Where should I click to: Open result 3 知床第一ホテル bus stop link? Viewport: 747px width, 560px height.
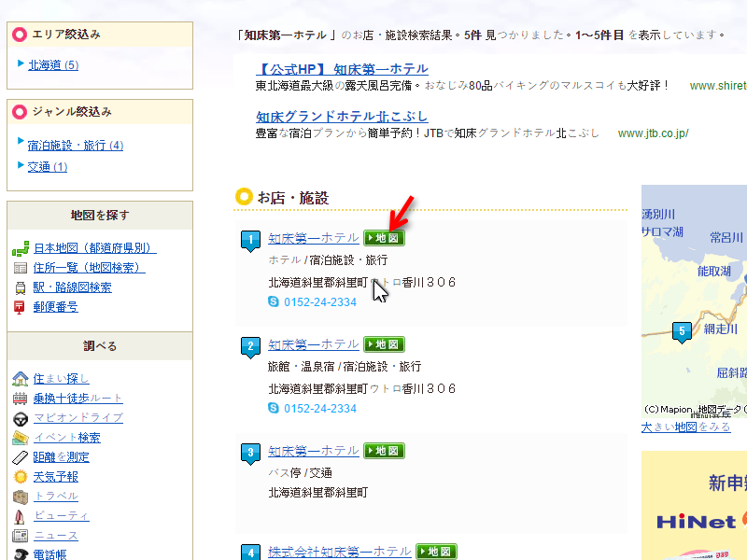tap(314, 451)
